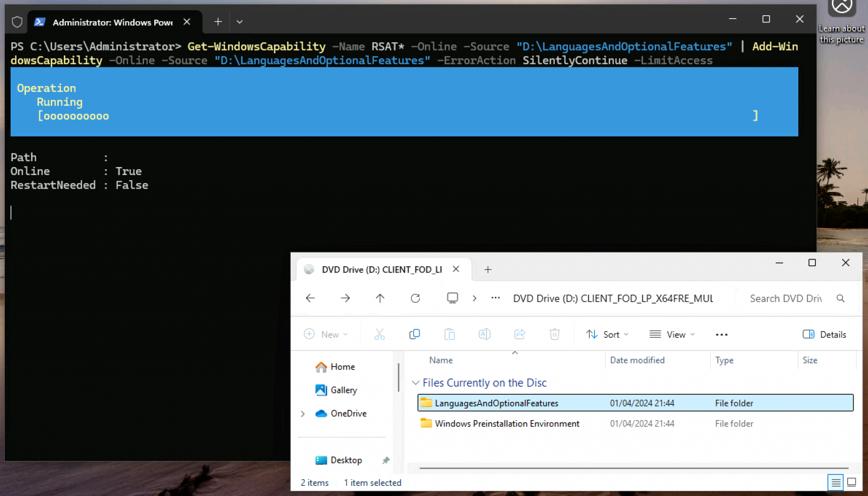Select the Windows Preinstallation Environment folder
Image resolution: width=868 pixels, height=496 pixels.
click(507, 424)
